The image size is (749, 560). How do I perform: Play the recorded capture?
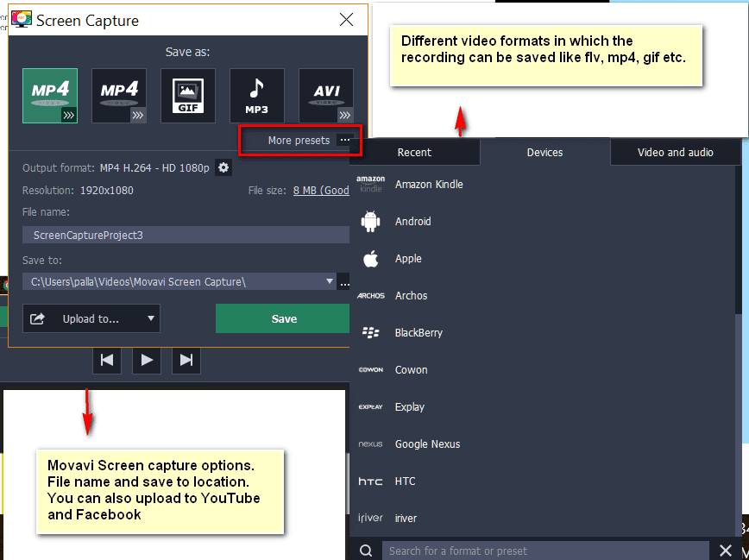pyautogui.click(x=147, y=360)
